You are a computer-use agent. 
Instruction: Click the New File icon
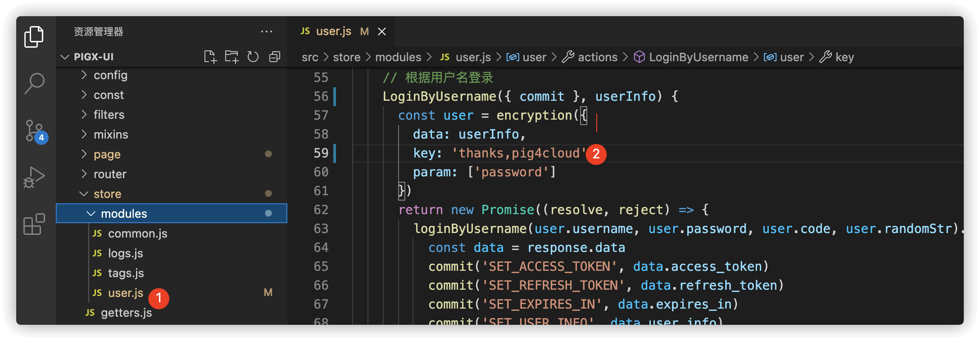coord(210,57)
